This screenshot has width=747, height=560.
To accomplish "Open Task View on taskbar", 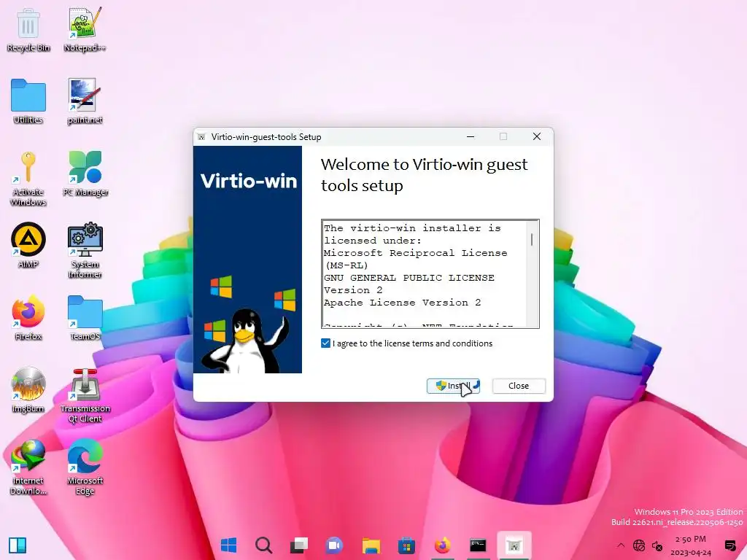I will 299,545.
